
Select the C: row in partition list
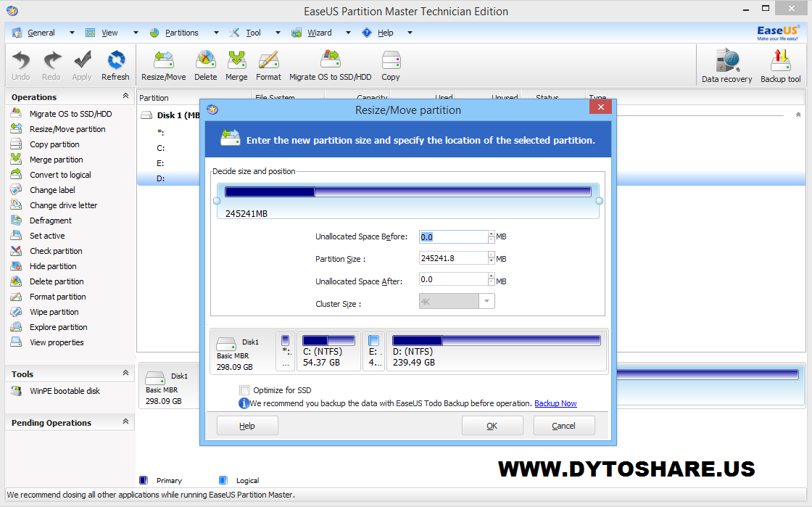[x=170, y=148]
